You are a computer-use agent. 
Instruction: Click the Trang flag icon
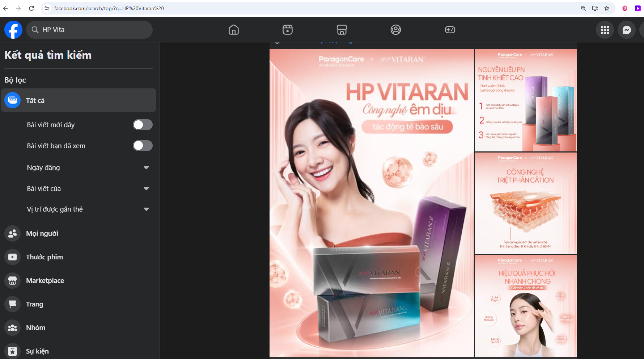click(x=13, y=304)
